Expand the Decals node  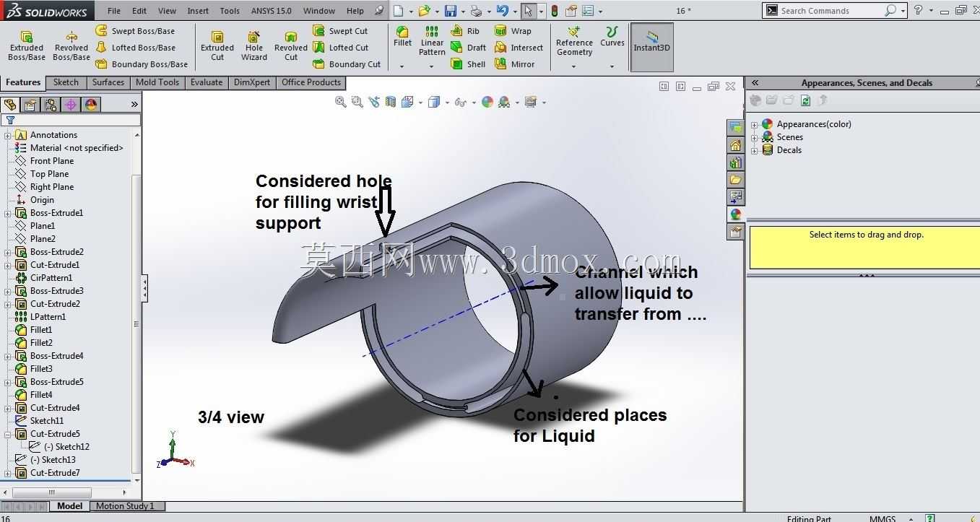[755, 150]
